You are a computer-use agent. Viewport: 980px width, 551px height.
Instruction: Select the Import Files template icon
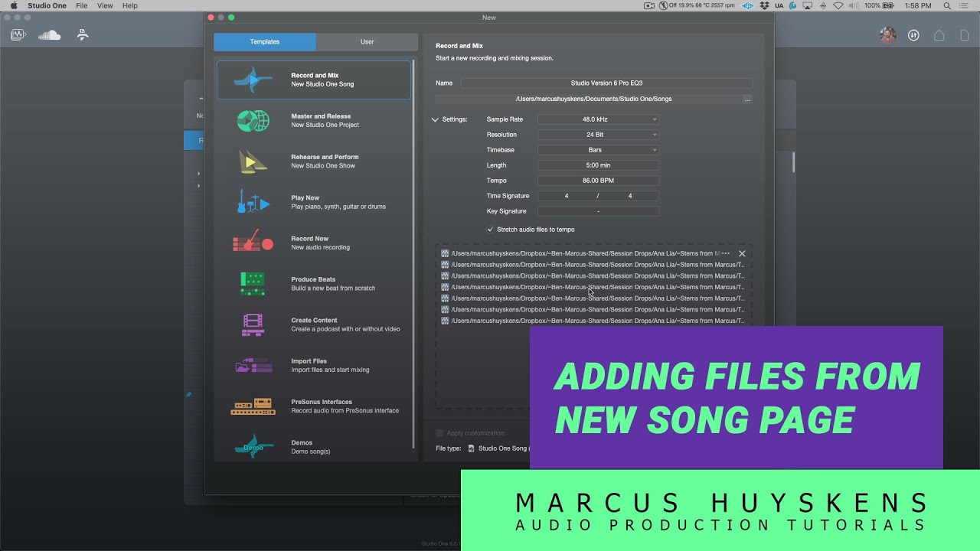pyautogui.click(x=253, y=365)
